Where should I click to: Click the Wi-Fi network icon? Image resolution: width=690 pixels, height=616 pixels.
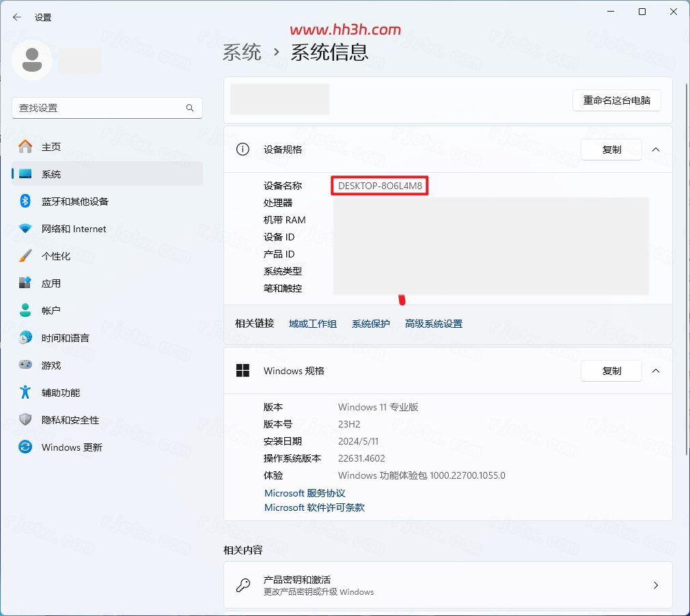click(25, 228)
